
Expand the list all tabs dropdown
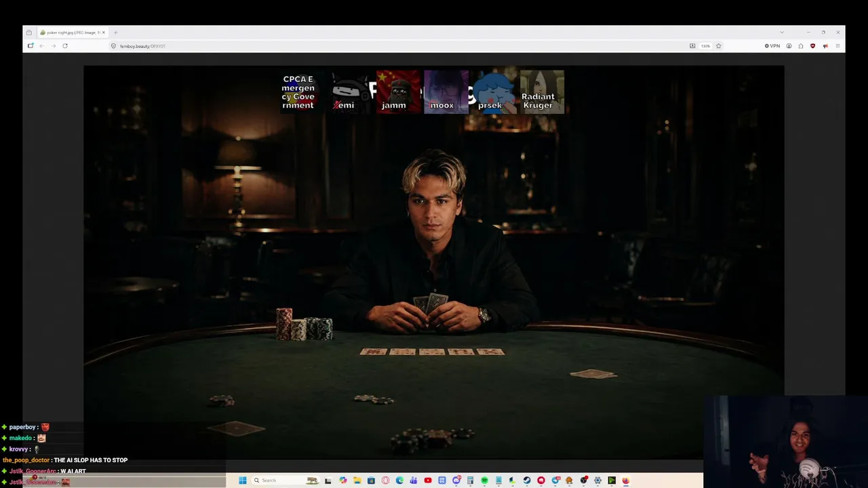pyautogui.click(x=782, y=33)
